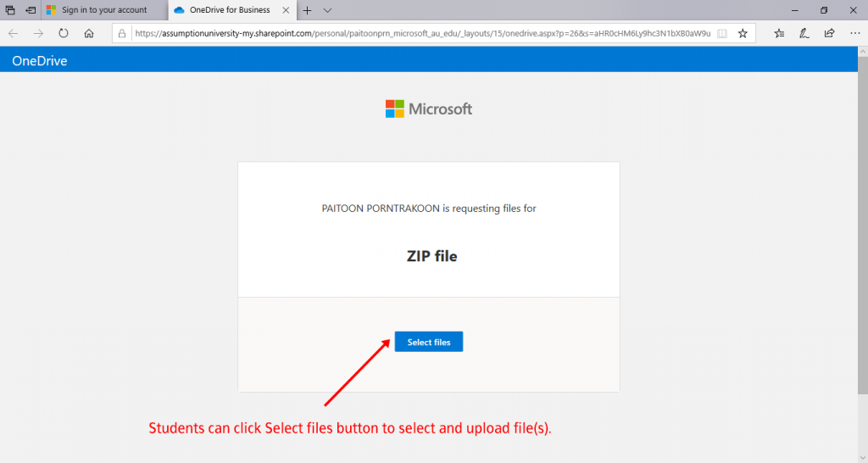Click the PAITOON PORNTRAKOON is requesting files text
Viewport: 868px width, 463px height.
(x=428, y=209)
